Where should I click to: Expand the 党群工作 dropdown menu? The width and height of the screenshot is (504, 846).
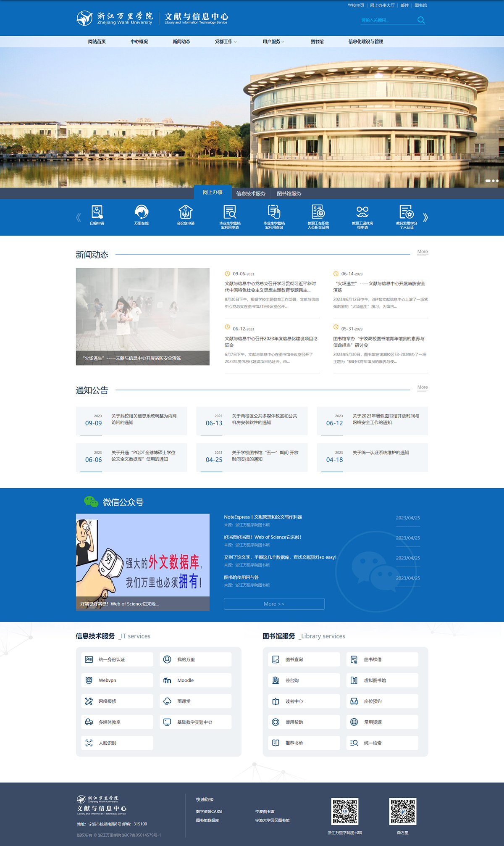(x=226, y=42)
